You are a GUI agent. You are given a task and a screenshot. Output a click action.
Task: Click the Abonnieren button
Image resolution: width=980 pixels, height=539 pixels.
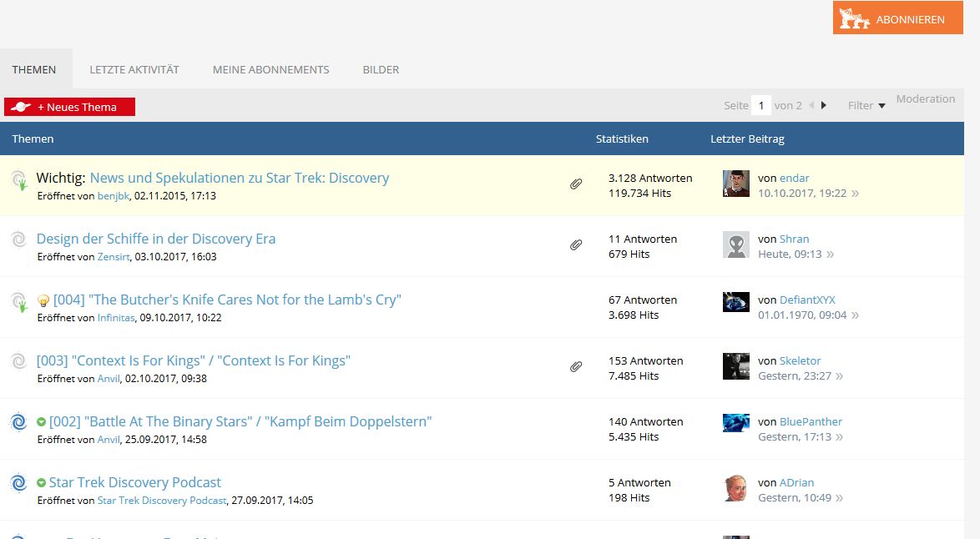coord(897,18)
